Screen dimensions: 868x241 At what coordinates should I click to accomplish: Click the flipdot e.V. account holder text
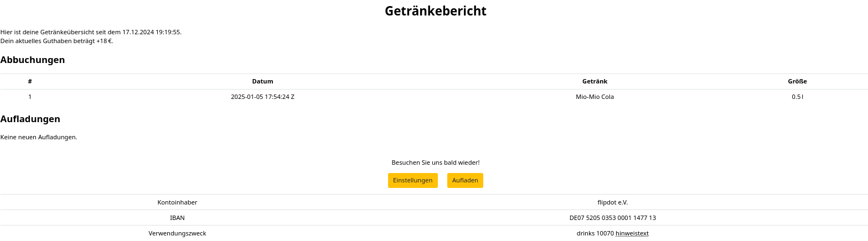612,202
